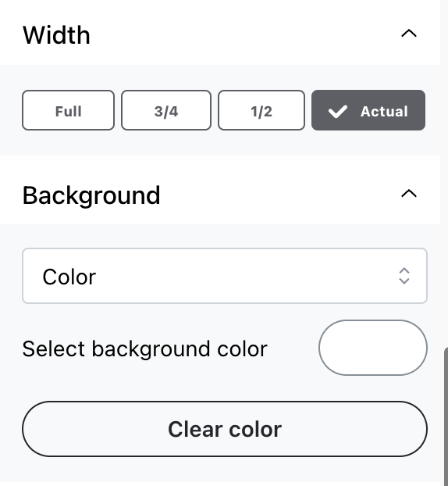Screen dimensions: 448x486
Task: Select the Full width option
Action: [68, 110]
